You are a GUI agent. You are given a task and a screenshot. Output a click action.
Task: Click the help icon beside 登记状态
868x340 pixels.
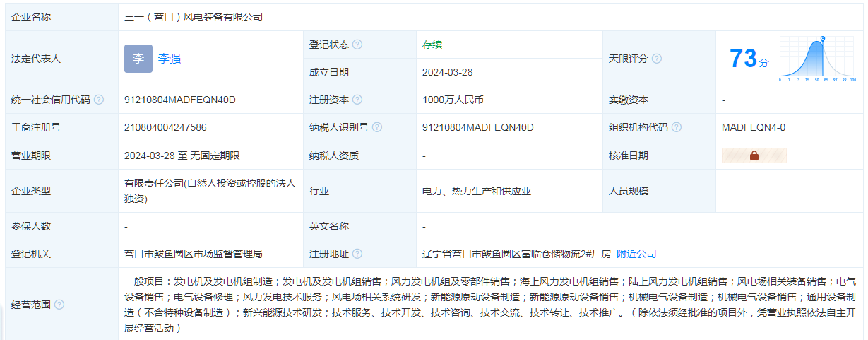[x=357, y=45]
